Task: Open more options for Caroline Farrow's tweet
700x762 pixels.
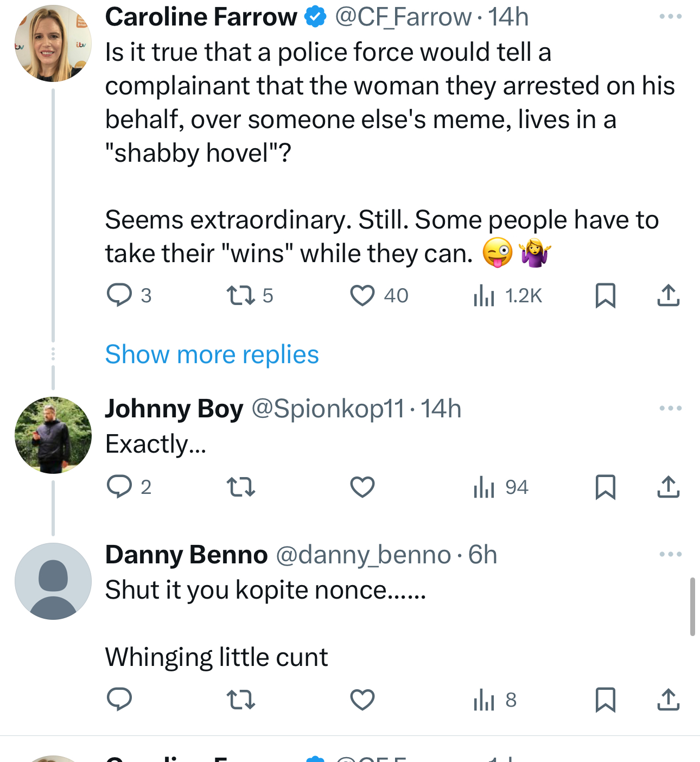Action: pos(670,17)
